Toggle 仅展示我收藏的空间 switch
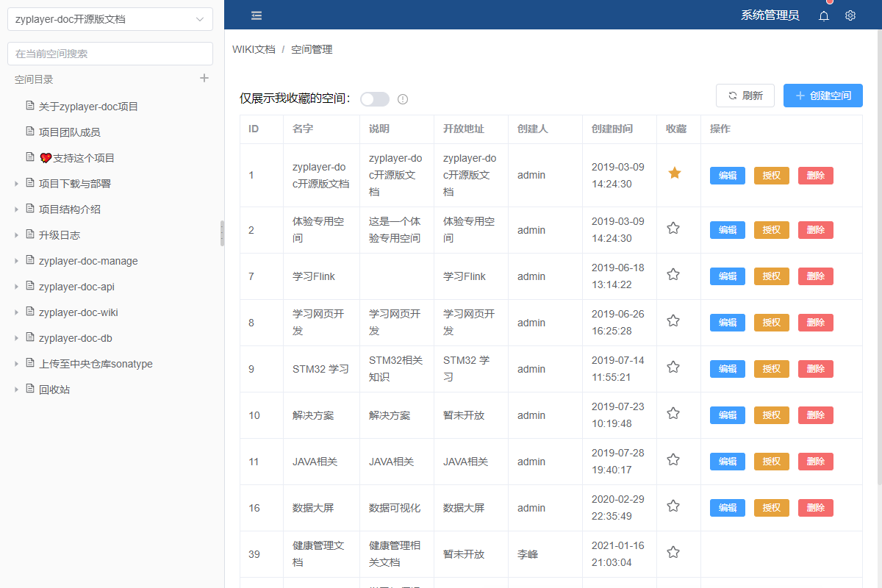This screenshot has height=588, width=882. point(374,99)
